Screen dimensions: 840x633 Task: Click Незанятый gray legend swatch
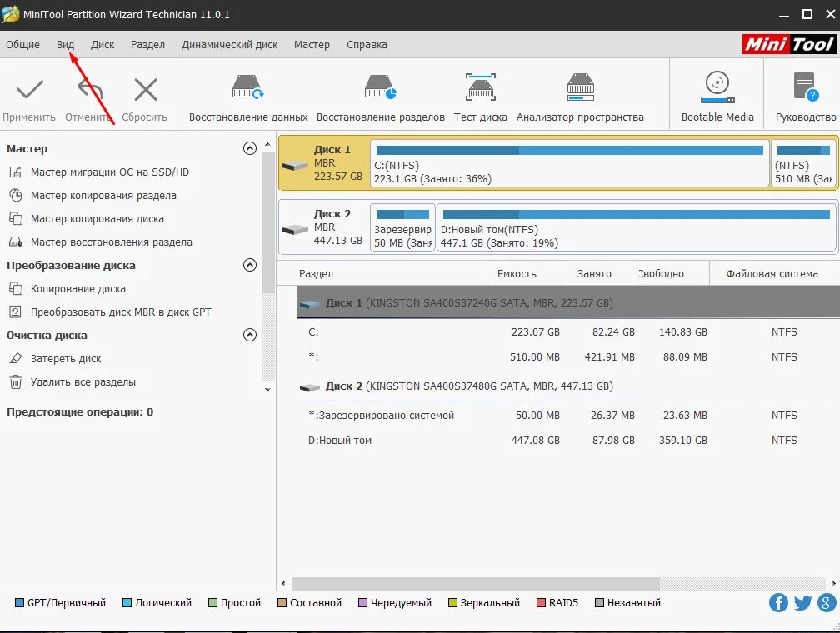coord(599,603)
